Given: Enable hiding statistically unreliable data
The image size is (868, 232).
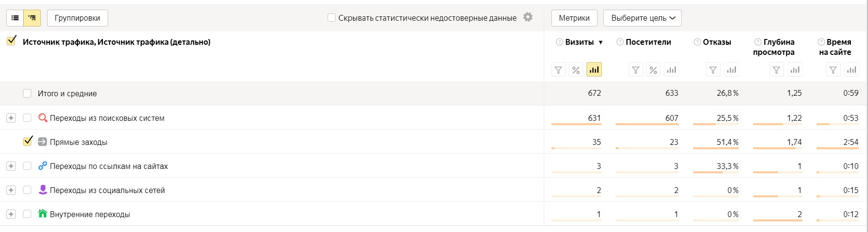Looking at the screenshot, I should pyautogui.click(x=331, y=18).
